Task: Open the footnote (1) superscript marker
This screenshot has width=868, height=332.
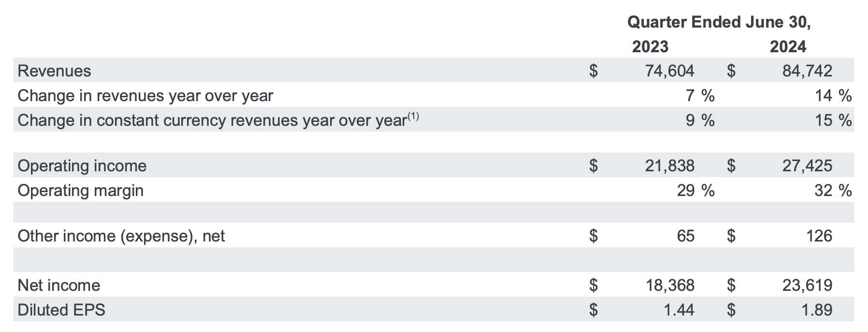Action: pyautogui.click(x=413, y=116)
